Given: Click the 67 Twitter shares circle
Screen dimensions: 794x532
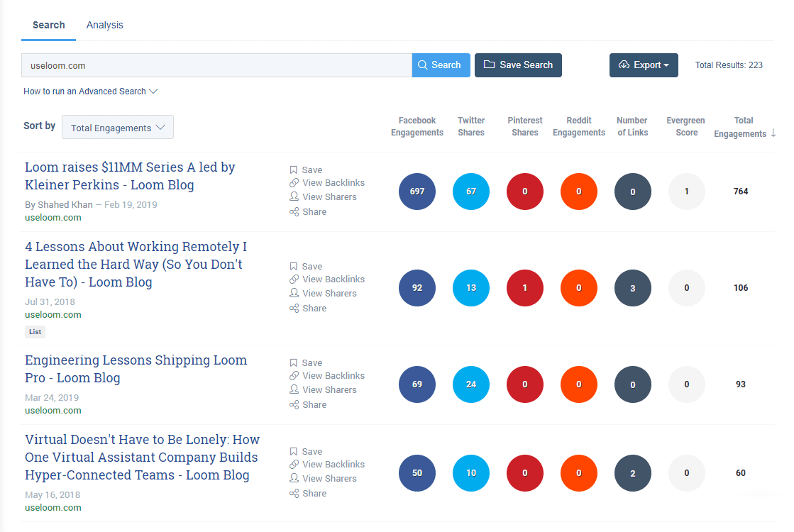Looking at the screenshot, I should coord(471,192).
